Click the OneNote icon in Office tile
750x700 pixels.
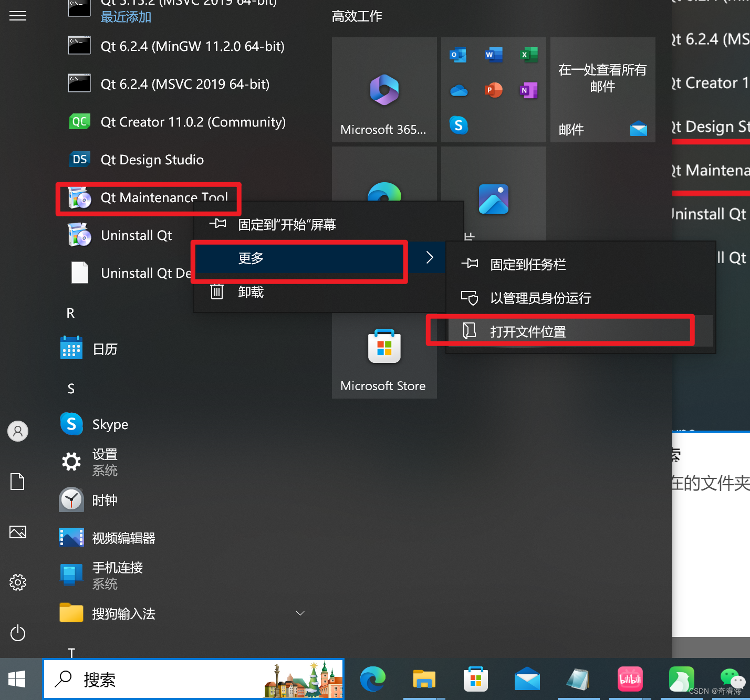pyautogui.click(x=529, y=90)
